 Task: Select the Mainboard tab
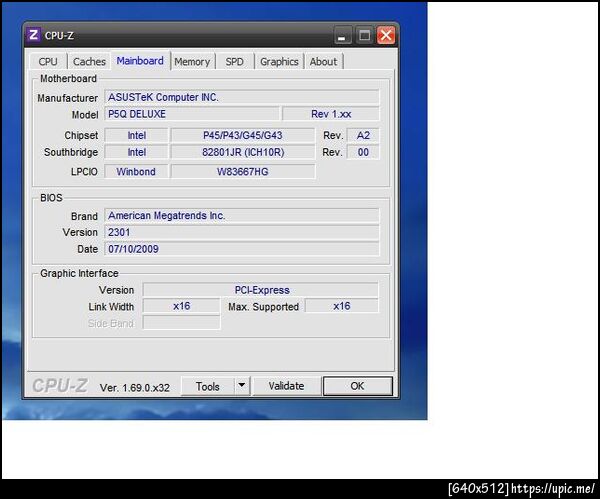[x=140, y=61]
